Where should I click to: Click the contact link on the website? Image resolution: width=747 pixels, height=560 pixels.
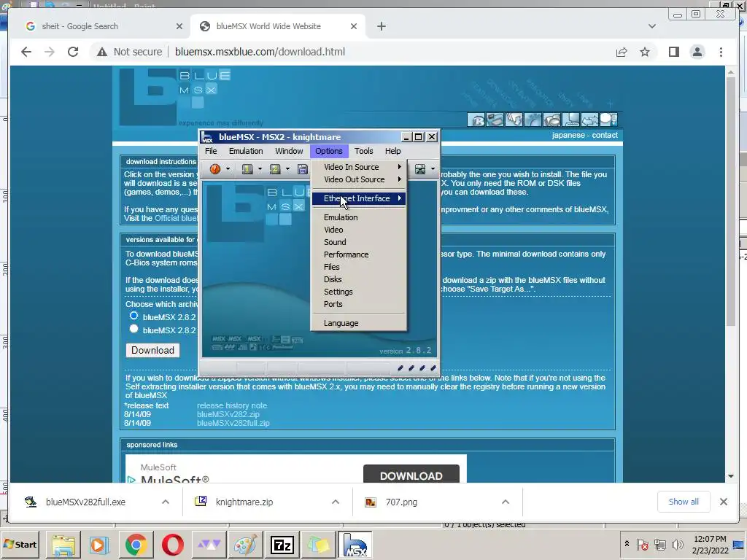[605, 135]
